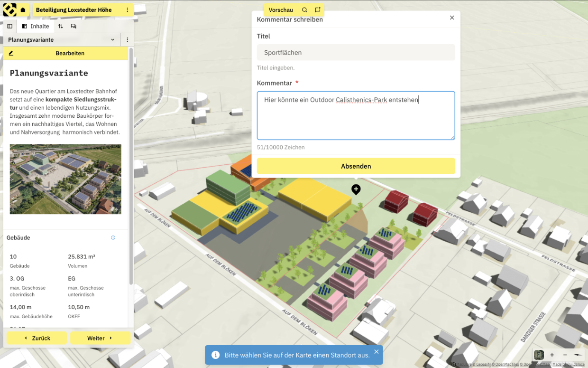Select the '14,00 m' building height value
Viewport: 588px width, 368px height.
(21, 307)
